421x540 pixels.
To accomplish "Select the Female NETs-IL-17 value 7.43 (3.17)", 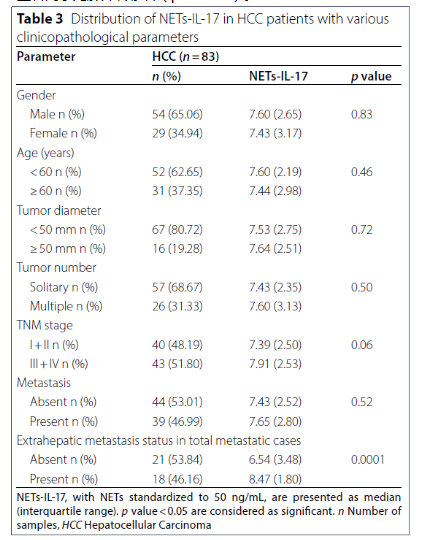I will coord(275,133).
